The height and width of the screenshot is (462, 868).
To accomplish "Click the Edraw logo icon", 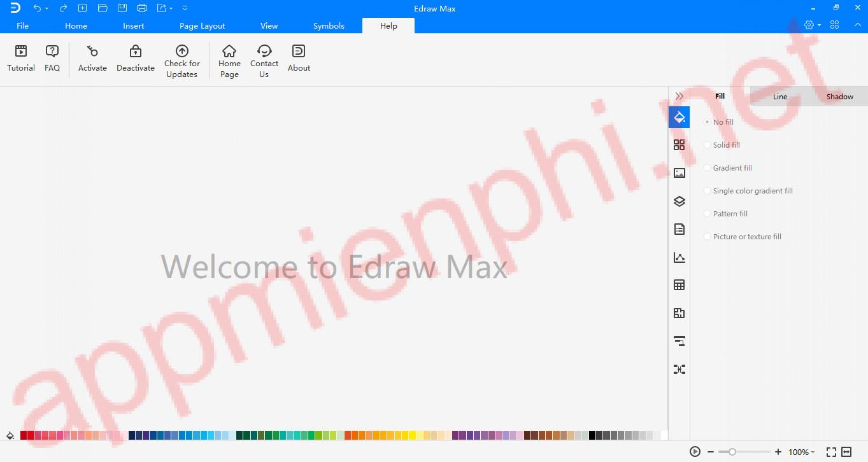I will pyautogui.click(x=15, y=8).
